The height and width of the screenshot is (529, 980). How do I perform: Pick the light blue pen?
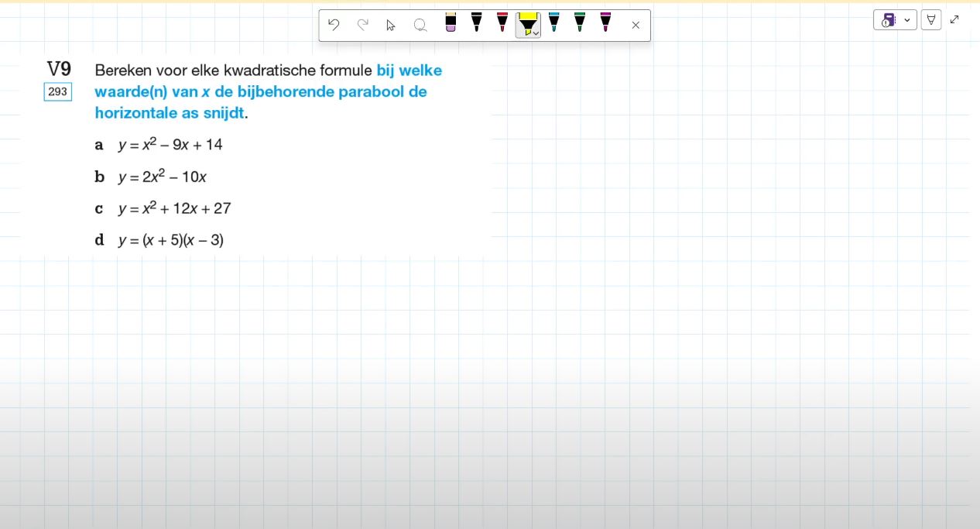[553, 22]
